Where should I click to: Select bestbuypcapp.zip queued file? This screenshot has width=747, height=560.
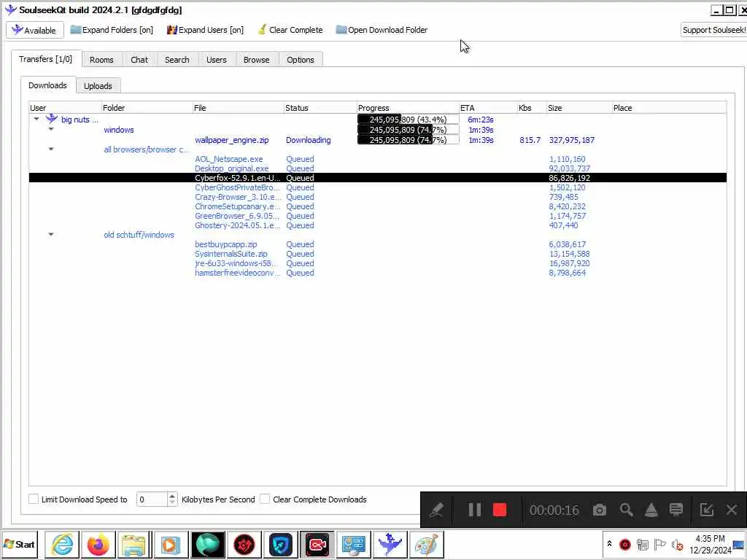click(x=378, y=244)
